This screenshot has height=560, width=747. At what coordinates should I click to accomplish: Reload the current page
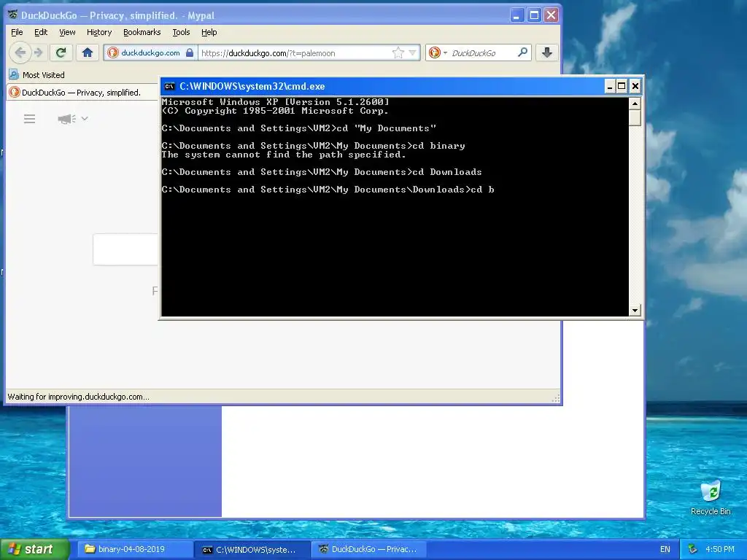click(x=61, y=52)
